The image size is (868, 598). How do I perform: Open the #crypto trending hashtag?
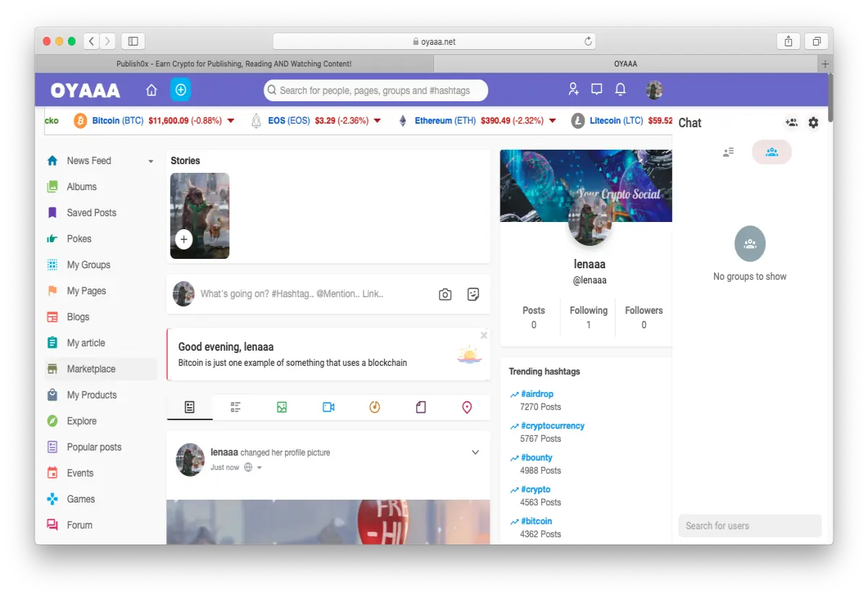(x=535, y=490)
